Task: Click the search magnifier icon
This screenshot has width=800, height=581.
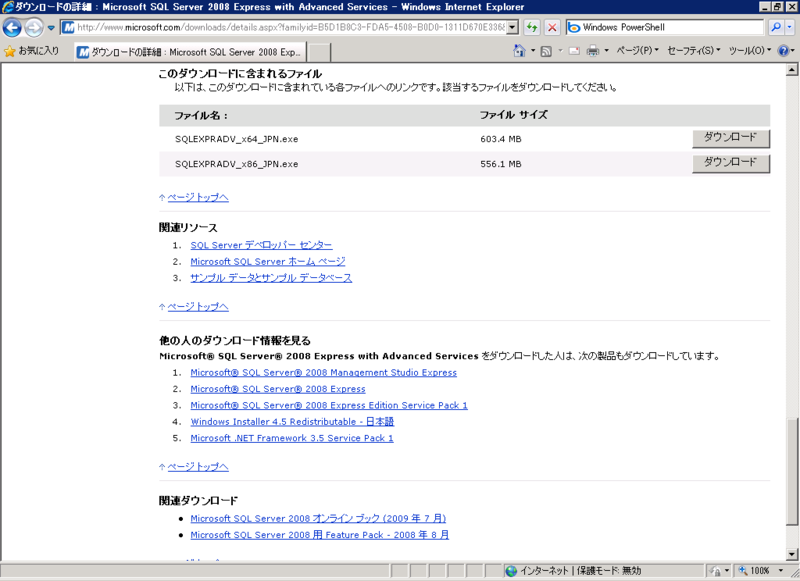Action: [x=776, y=27]
